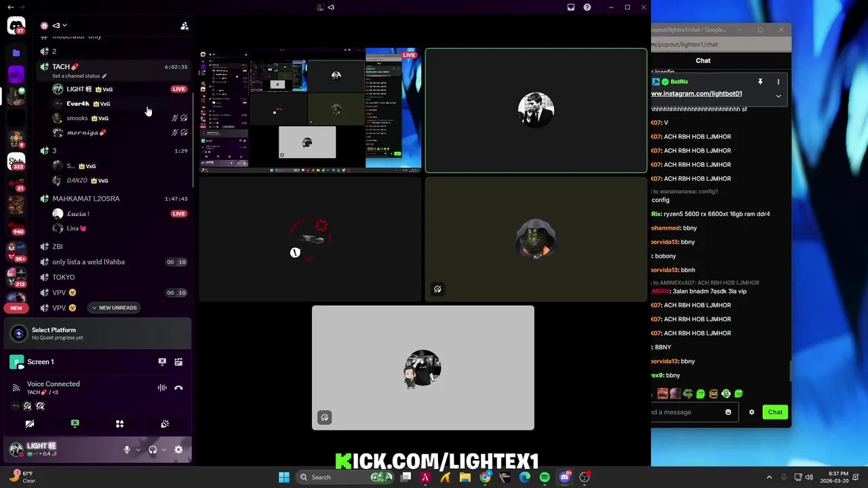
Task: Show hidden icons in system tray
Action: [769, 477]
